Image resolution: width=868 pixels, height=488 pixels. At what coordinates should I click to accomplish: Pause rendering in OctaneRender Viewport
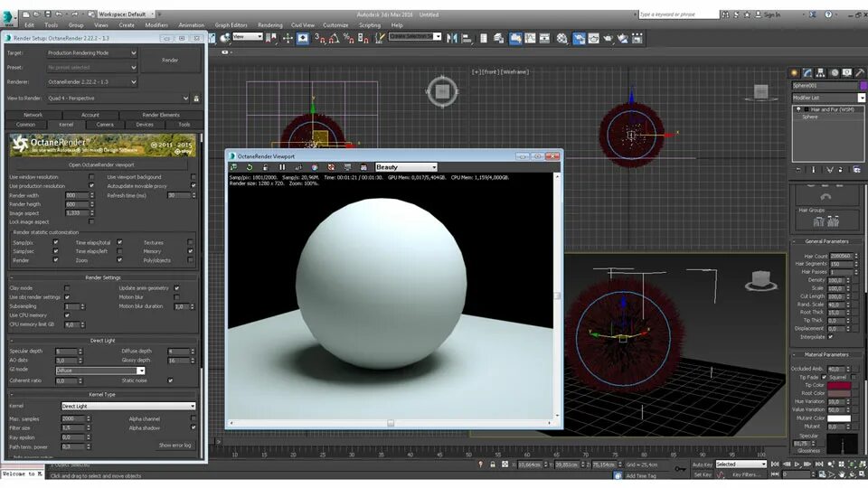click(282, 167)
